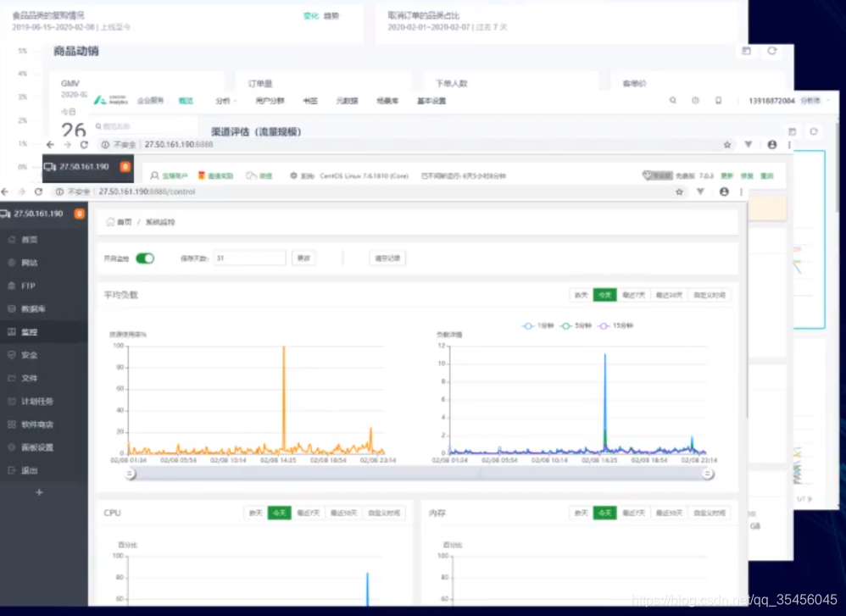The width and height of the screenshot is (846, 616).
Task: Toggle 1分钟 series in load legend
Action: pos(538,326)
